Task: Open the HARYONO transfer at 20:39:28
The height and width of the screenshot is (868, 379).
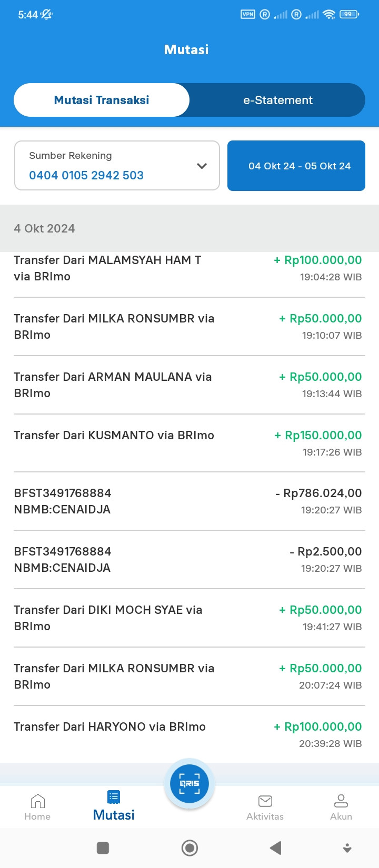Action: pyautogui.click(x=189, y=734)
